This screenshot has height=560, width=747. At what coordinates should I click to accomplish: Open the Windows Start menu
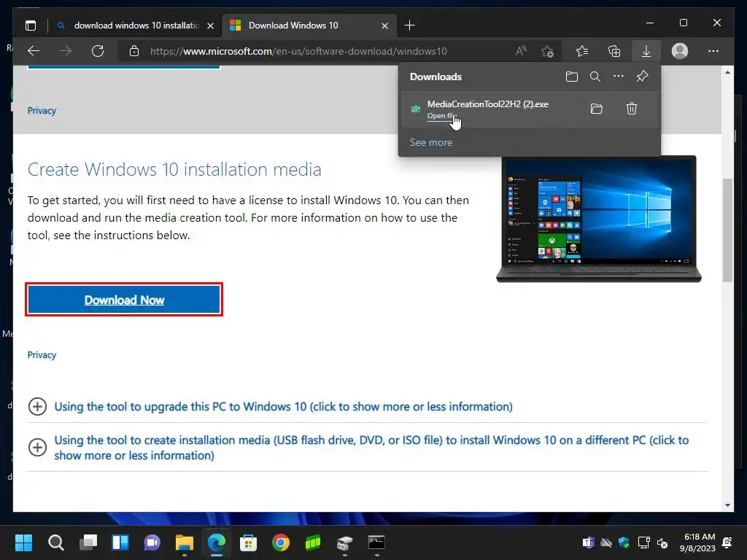[23, 542]
